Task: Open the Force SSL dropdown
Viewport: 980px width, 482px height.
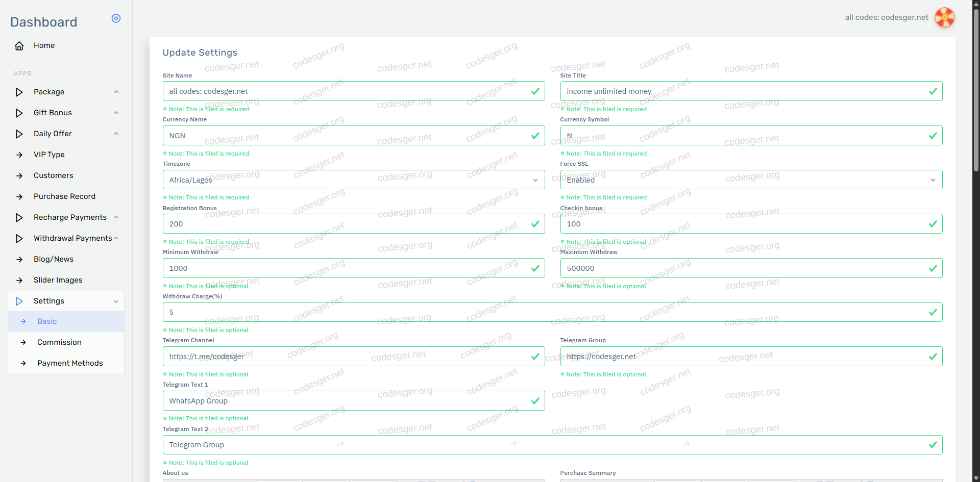Action: pyautogui.click(x=751, y=180)
